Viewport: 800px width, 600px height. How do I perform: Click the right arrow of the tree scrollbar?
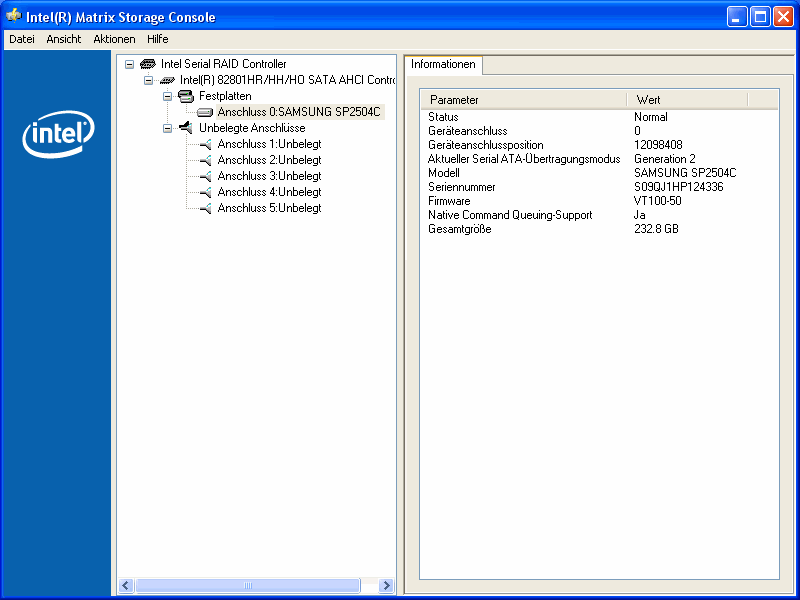coord(386,585)
